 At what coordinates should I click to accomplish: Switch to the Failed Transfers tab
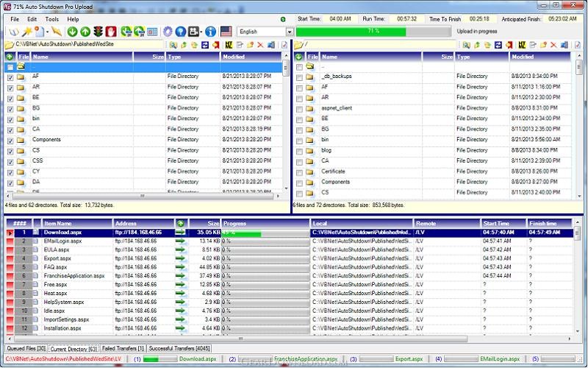point(123,348)
